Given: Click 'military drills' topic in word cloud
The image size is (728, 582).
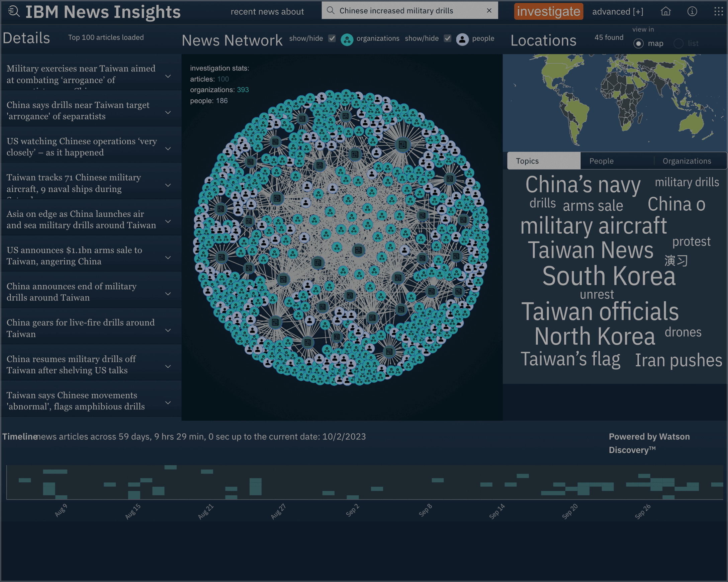Looking at the screenshot, I should [687, 182].
